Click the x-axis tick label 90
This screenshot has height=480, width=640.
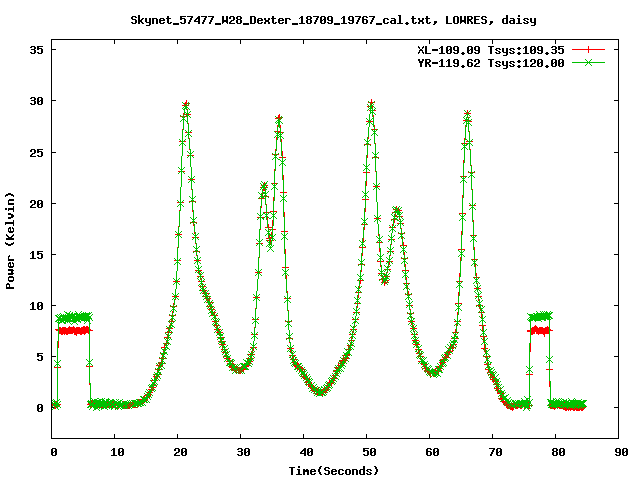coord(621,452)
